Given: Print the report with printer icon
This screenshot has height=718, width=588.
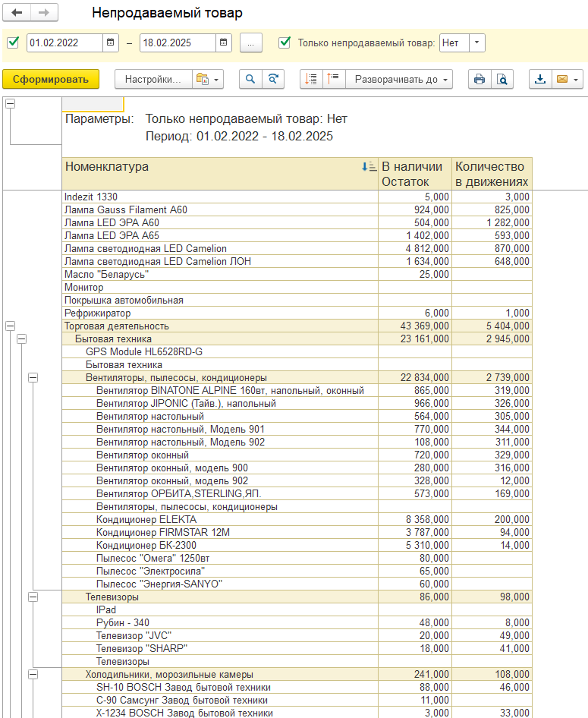Looking at the screenshot, I should 479,79.
